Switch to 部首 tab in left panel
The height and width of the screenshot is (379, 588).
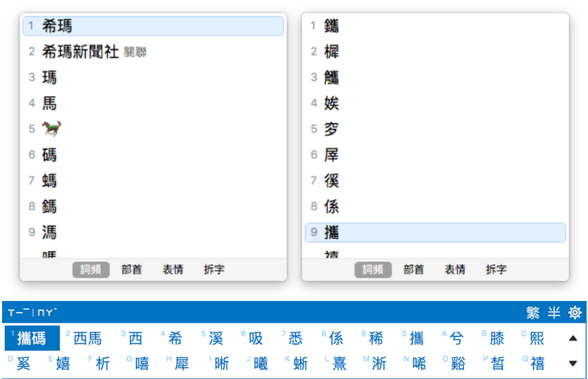coord(132,270)
